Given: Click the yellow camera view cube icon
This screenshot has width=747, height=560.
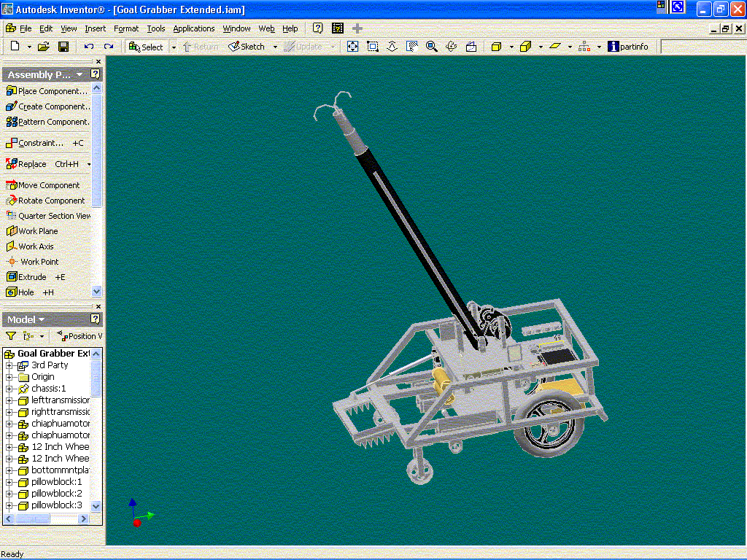Looking at the screenshot, I should [x=525, y=46].
